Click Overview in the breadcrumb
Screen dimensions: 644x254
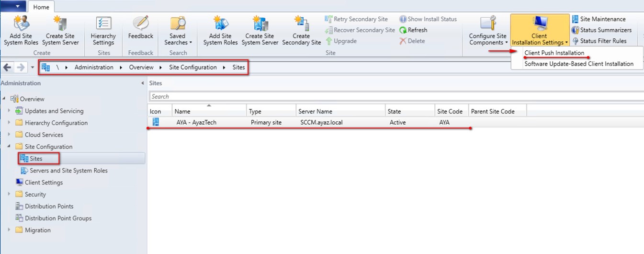pos(141,68)
